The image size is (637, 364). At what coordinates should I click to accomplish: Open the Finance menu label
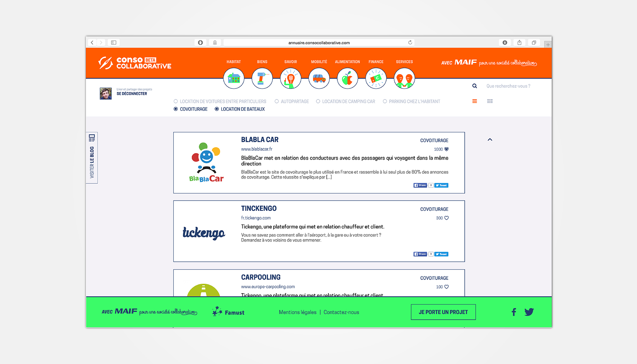click(x=376, y=62)
